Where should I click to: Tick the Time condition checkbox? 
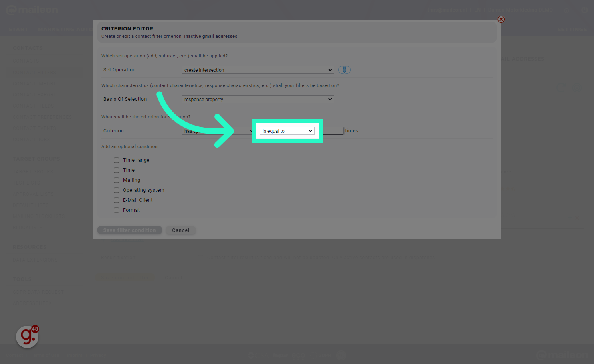click(x=116, y=170)
